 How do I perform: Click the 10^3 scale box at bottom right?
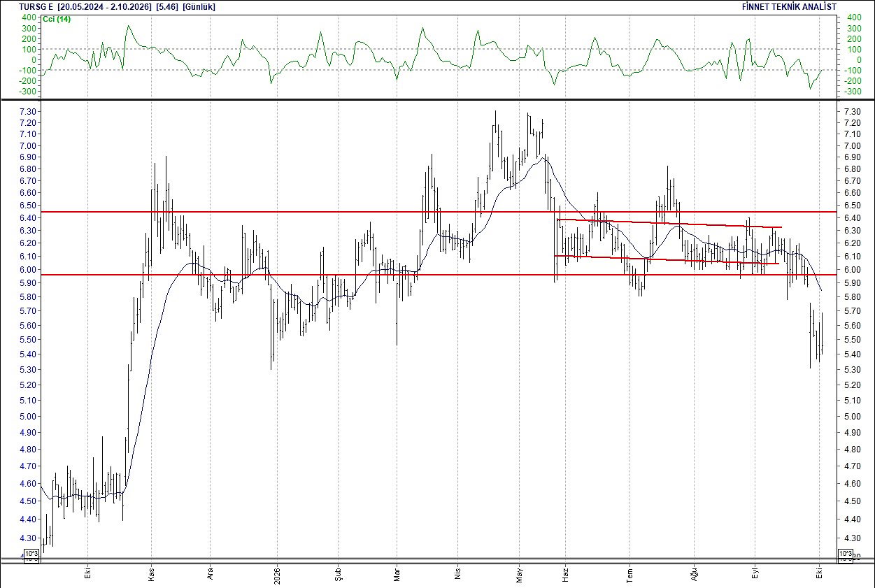(845, 555)
